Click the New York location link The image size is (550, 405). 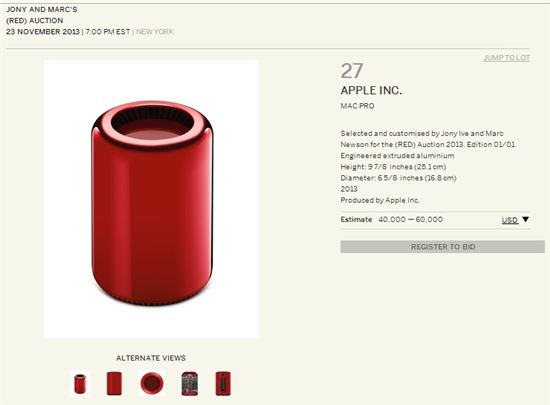tap(155, 32)
